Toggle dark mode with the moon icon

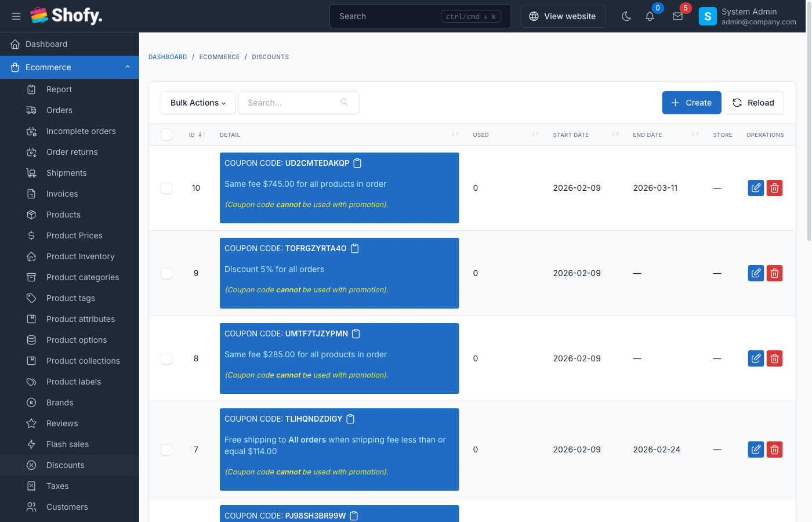pos(626,16)
